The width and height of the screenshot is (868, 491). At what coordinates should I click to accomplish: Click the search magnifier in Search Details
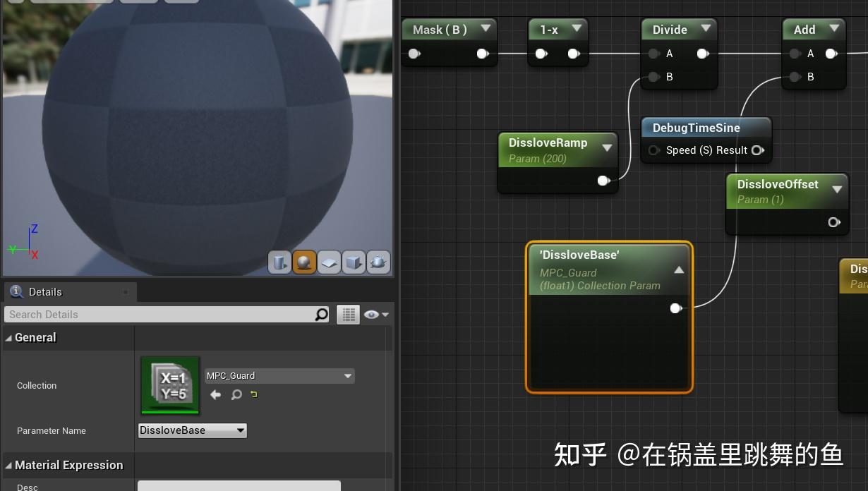321,314
